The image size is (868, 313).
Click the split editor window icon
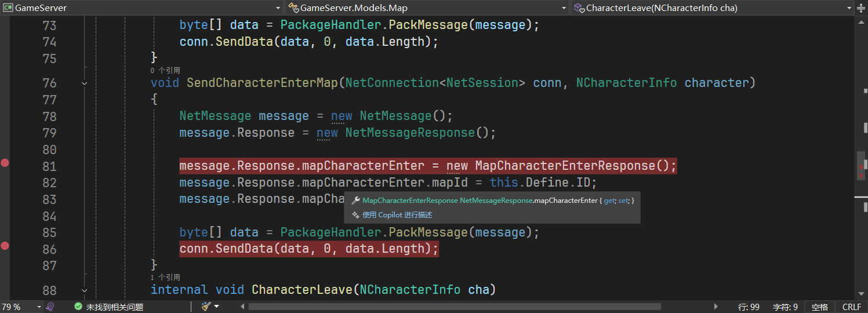[862, 8]
